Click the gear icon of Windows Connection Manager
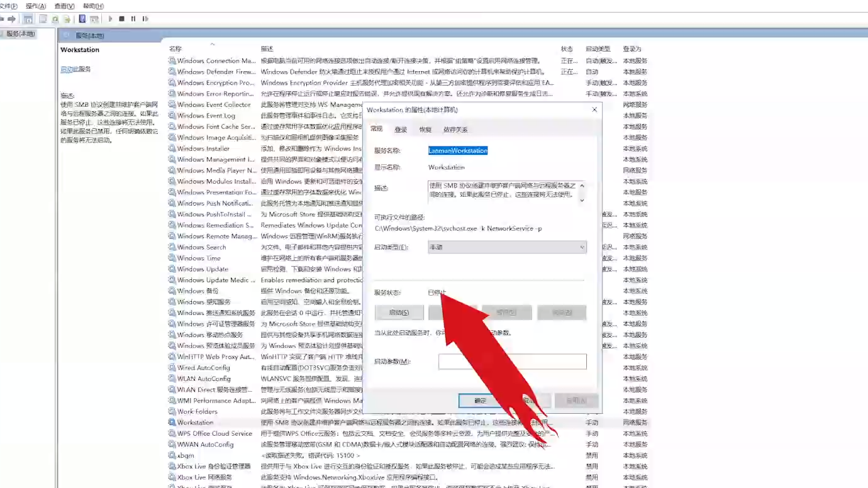The image size is (868, 488). (x=172, y=61)
